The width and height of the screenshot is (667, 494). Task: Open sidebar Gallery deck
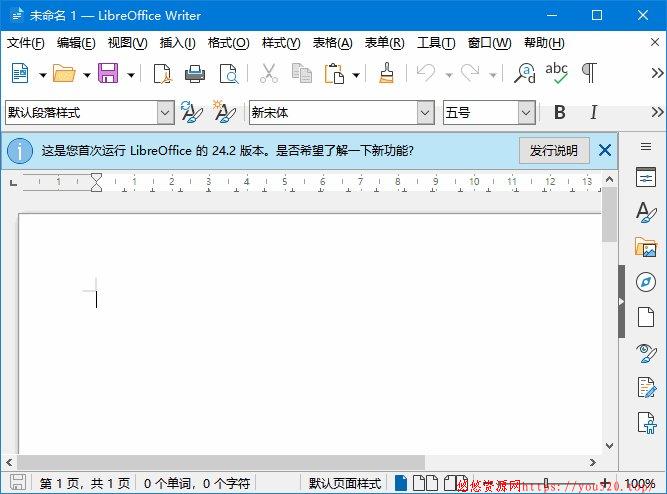pyautogui.click(x=646, y=247)
